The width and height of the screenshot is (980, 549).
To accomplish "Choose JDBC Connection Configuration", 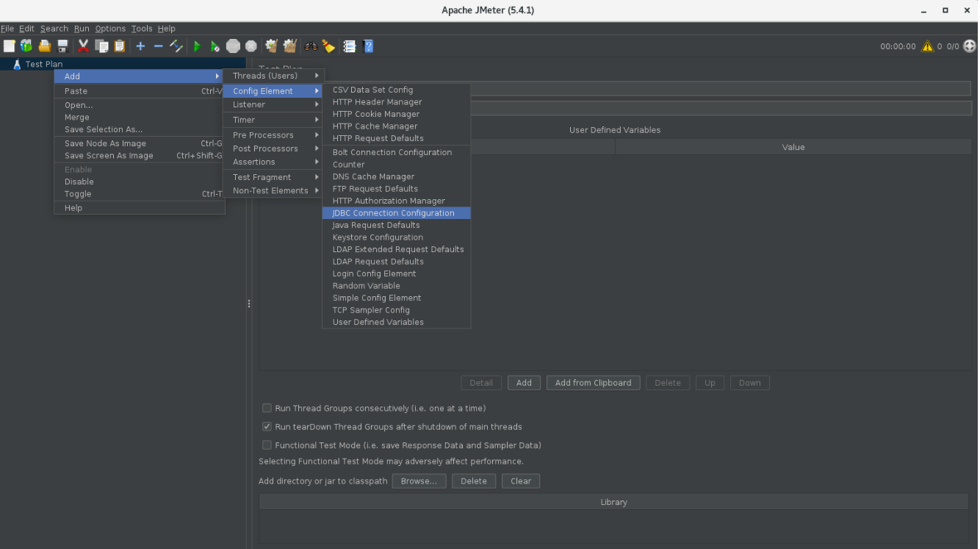I will coord(397,213).
